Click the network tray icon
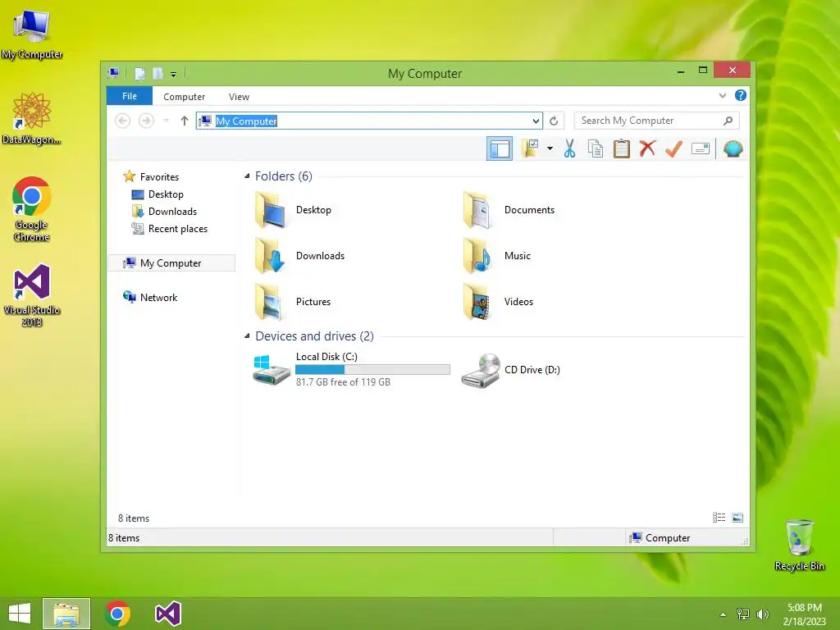The height and width of the screenshot is (630, 840). [743, 614]
